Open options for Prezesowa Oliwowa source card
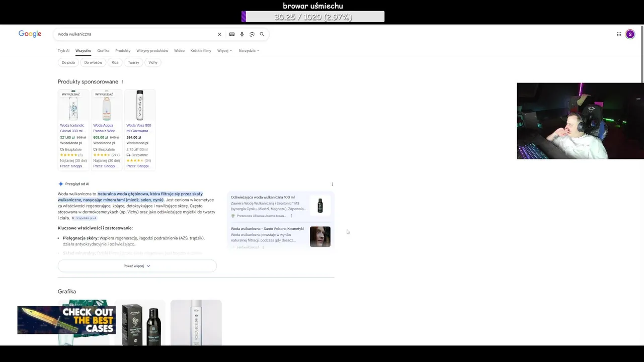 coord(291,216)
